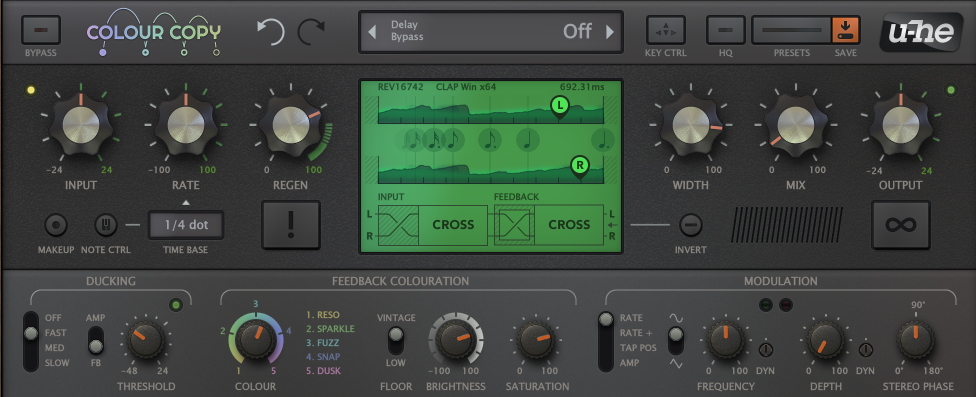Save preset with the orange Save icon
This screenshot has height=397, width=976.
coord(846,30)
